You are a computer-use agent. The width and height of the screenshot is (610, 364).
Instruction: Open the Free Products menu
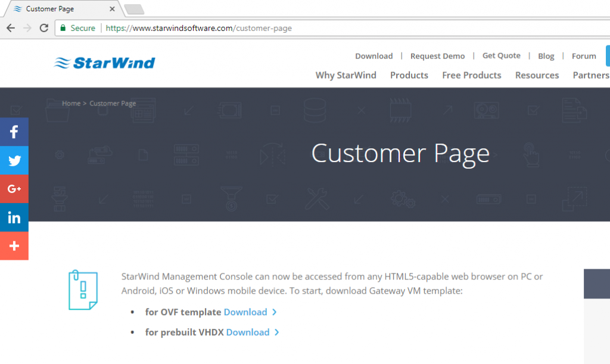point(472,75)
